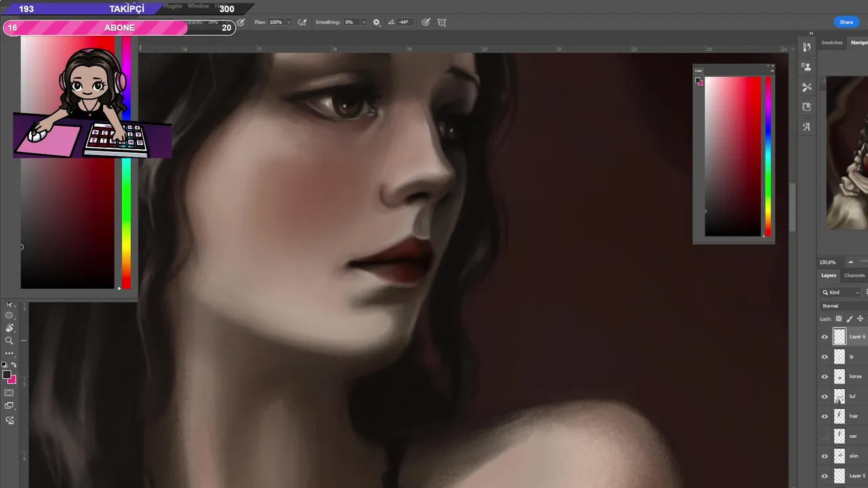Screen dimensions: 868x488
Task: Close the floating Color panel
Action: click(772, 66)
